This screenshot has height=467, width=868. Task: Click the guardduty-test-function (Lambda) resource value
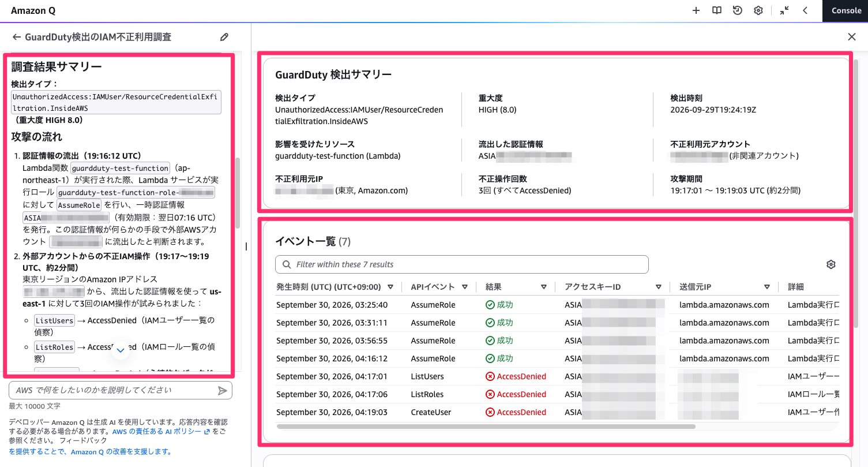338,156
